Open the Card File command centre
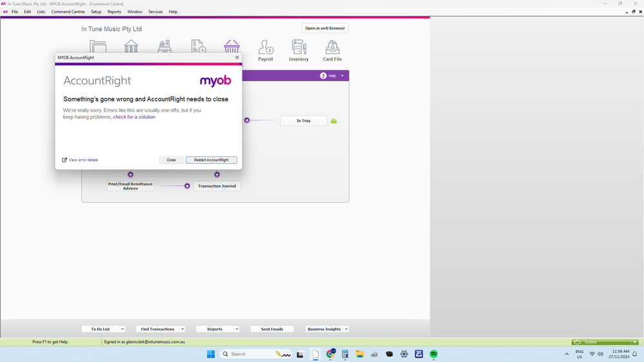The image size is (644, 362). click(x=332, y=50)
